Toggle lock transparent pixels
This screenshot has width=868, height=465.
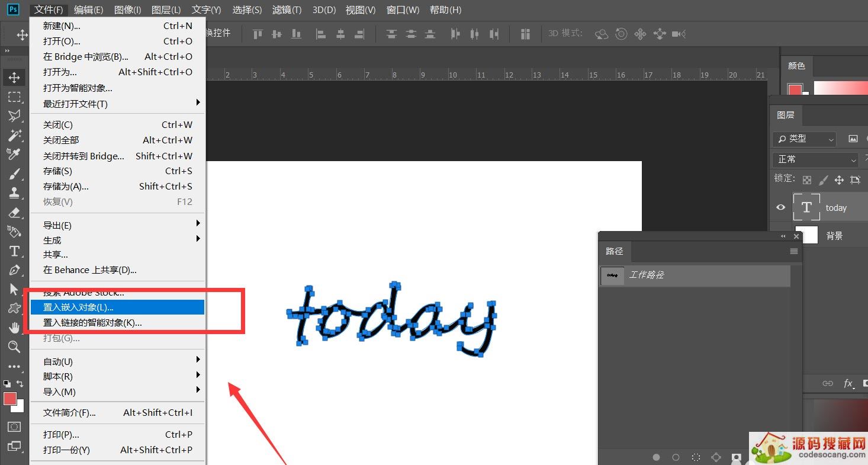(807, 179)
